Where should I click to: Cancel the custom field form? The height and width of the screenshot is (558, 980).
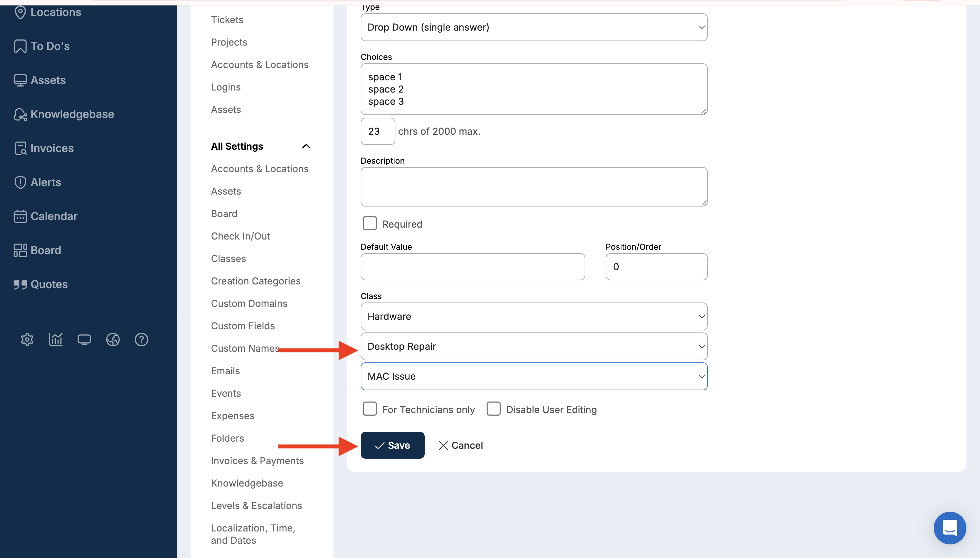coord(461,445)
